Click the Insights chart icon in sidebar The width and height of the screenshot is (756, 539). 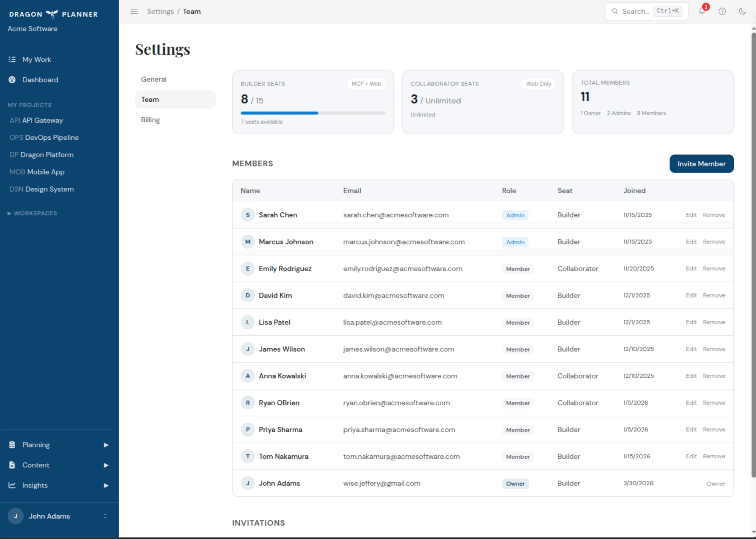coord(12,485)
